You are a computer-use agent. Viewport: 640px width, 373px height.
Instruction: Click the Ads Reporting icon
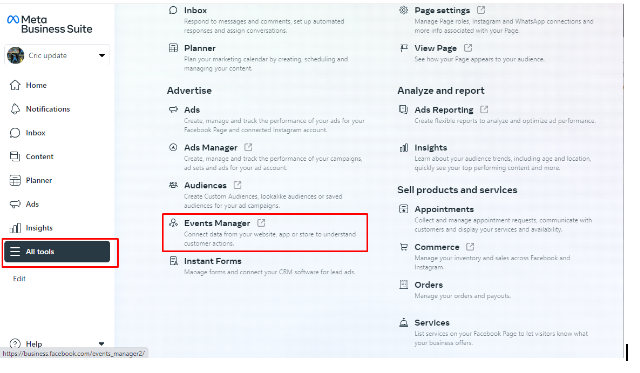coord(403,109)
